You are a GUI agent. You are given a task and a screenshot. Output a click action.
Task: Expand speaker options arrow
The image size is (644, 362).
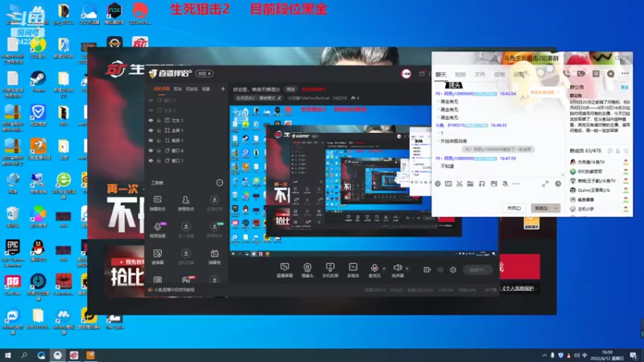pyautogui.click(x=407, y=269)
